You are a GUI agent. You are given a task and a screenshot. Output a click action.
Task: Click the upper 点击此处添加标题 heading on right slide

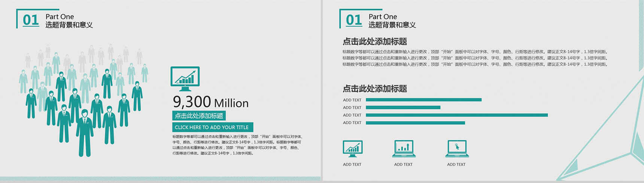click(375, 41)
